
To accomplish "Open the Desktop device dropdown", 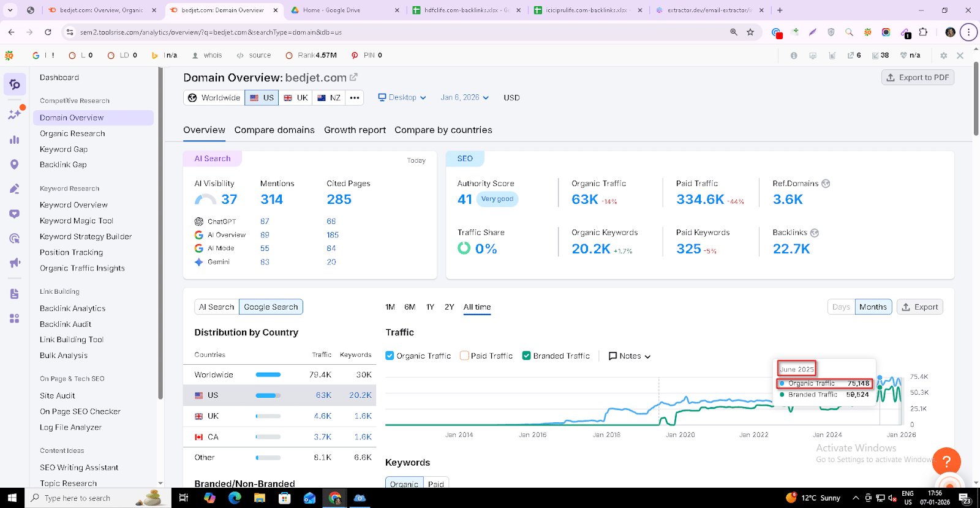I will 402,97.
